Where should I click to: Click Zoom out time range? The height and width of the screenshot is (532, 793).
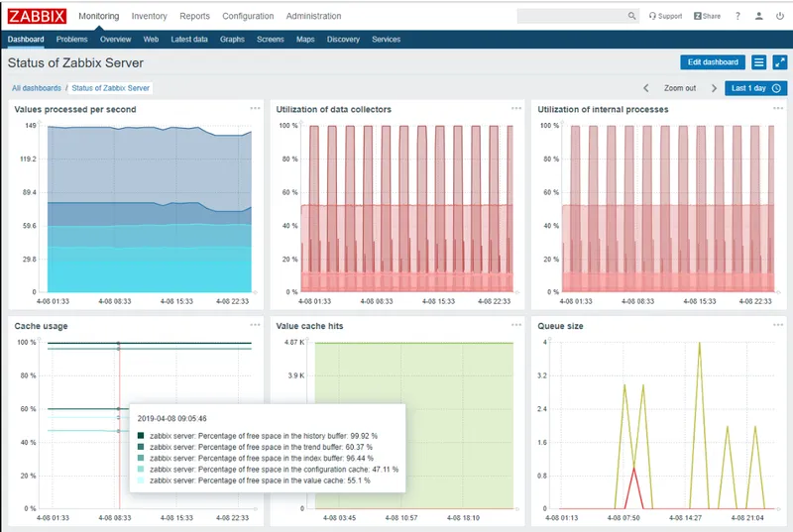point(680,88)
